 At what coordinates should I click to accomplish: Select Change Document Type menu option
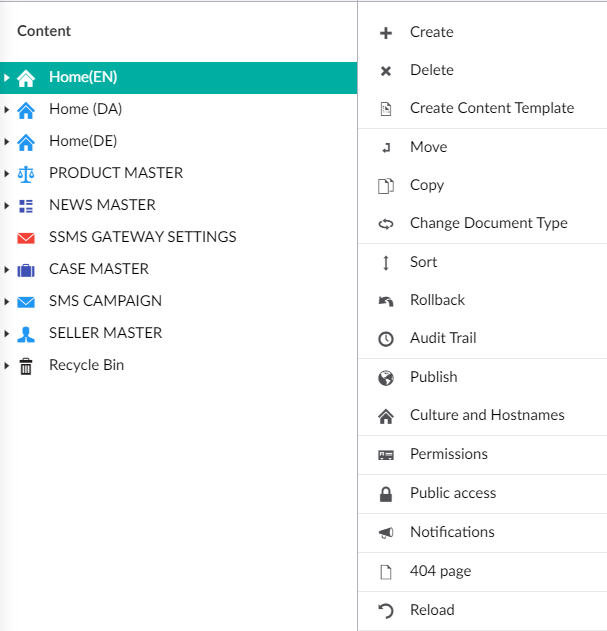pos(488,223)
